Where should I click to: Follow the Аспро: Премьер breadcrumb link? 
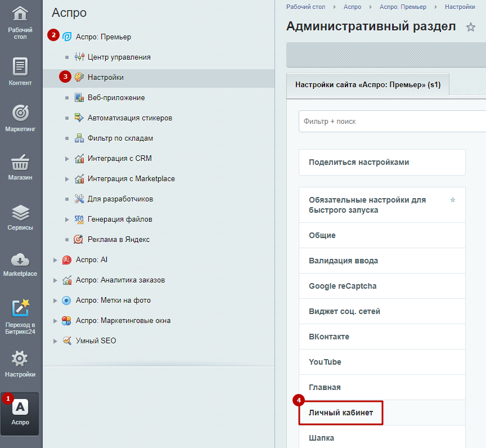(x=403, y=7)
